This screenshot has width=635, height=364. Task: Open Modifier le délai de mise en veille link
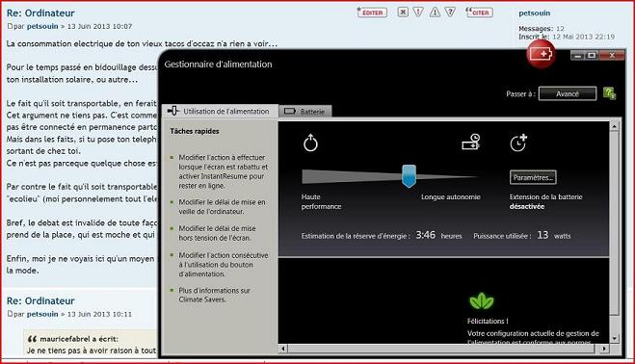[x=222, y=206]
